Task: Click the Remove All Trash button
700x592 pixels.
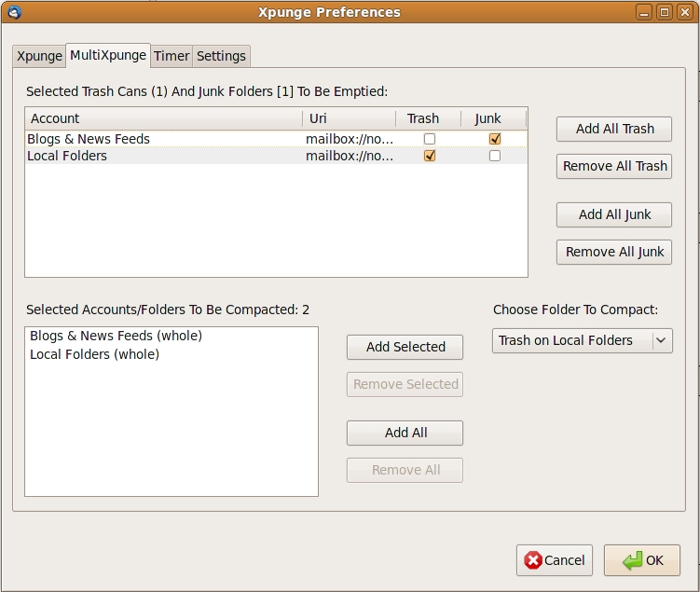Action: [614, 166]
